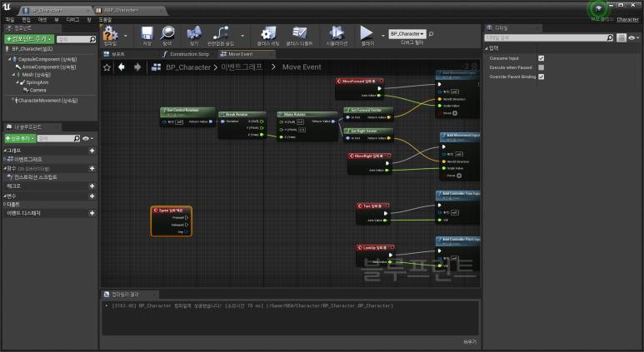The image size is (644, 352).
Task: Click the Find binoculars toolbar icon
Action: pos(194,32)
